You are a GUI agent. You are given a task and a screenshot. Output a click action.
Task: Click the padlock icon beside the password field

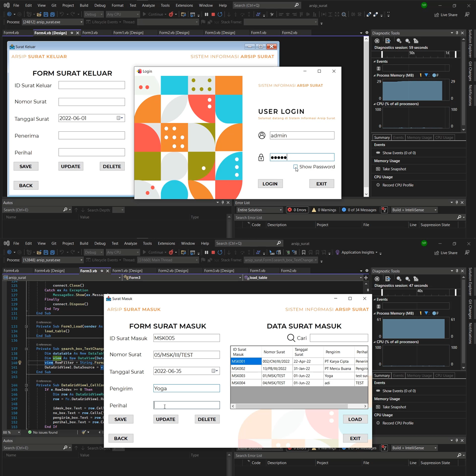coord(261,157)
